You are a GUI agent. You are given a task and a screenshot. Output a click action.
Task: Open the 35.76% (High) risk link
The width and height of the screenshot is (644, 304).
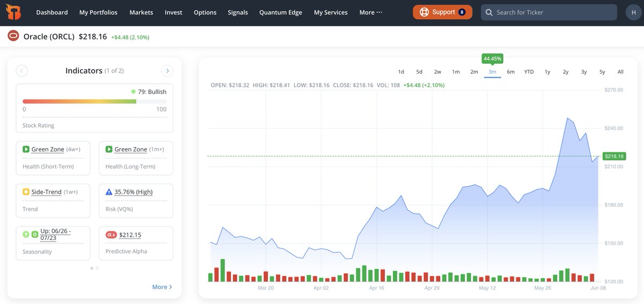click(134, 192)
